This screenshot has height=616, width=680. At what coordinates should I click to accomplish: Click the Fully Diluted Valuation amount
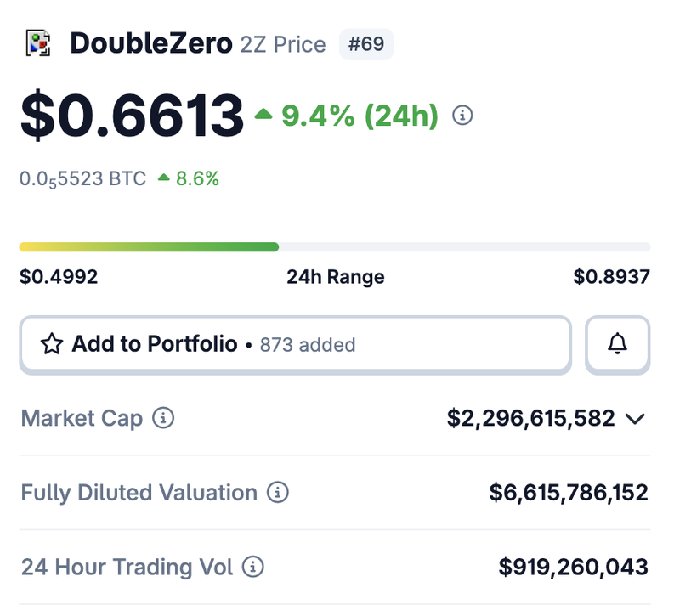568,493
